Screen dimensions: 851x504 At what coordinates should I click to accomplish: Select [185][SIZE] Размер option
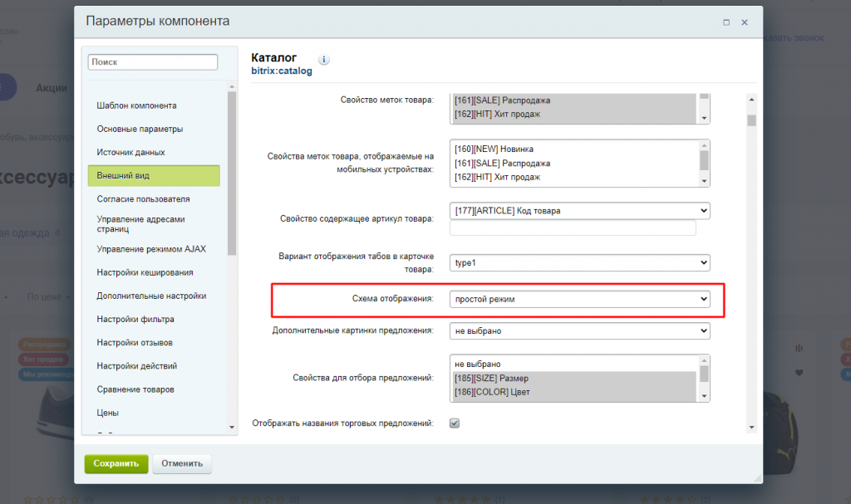click(575, 378)
